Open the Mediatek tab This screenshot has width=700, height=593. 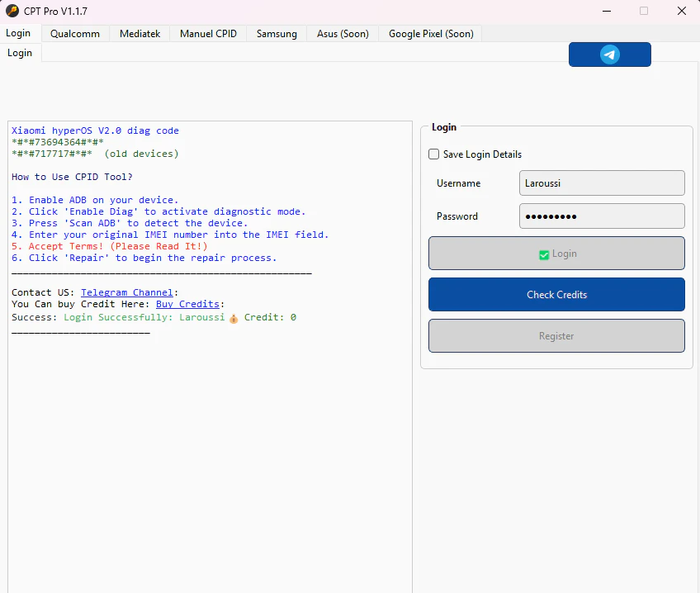coord(140,34)
